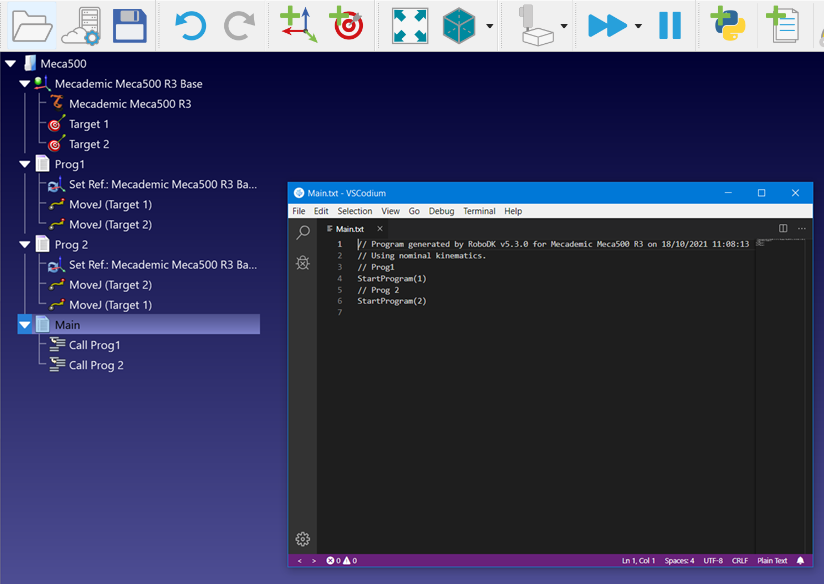Collapse the Main program node
The width and height of the screenshot is (824, 584).
point(25,325)
